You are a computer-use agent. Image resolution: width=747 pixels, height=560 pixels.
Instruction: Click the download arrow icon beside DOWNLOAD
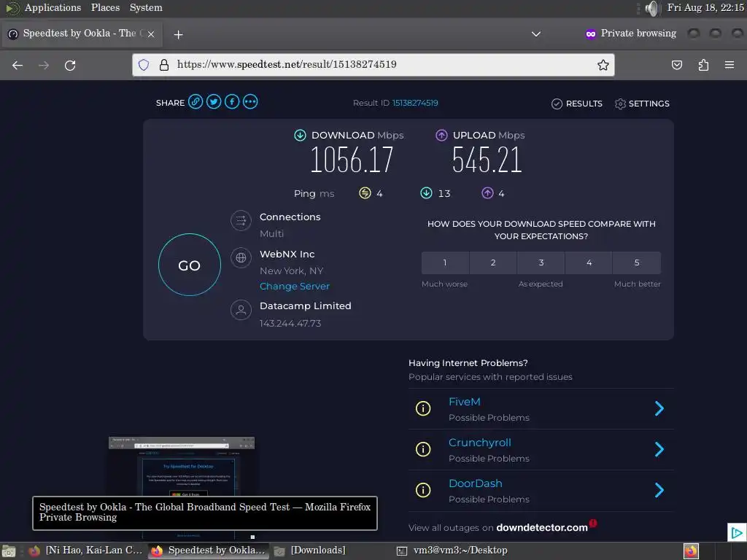point(300,135)
